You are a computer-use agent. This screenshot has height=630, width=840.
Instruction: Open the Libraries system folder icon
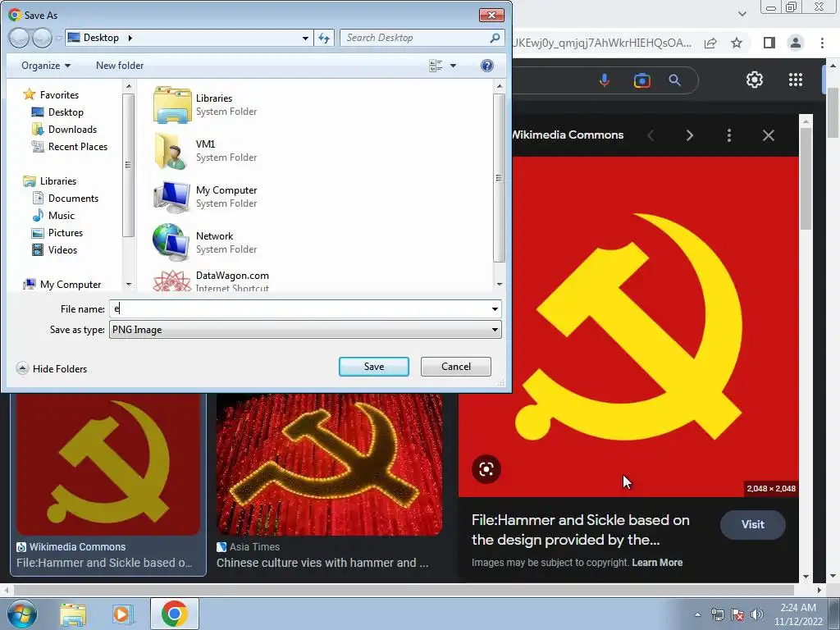[x=172, y=104]
